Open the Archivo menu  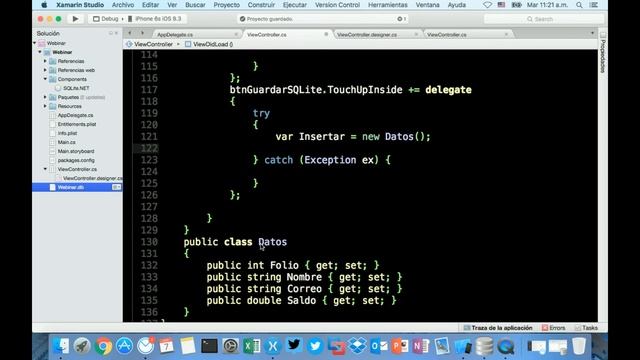coord(122,5)
